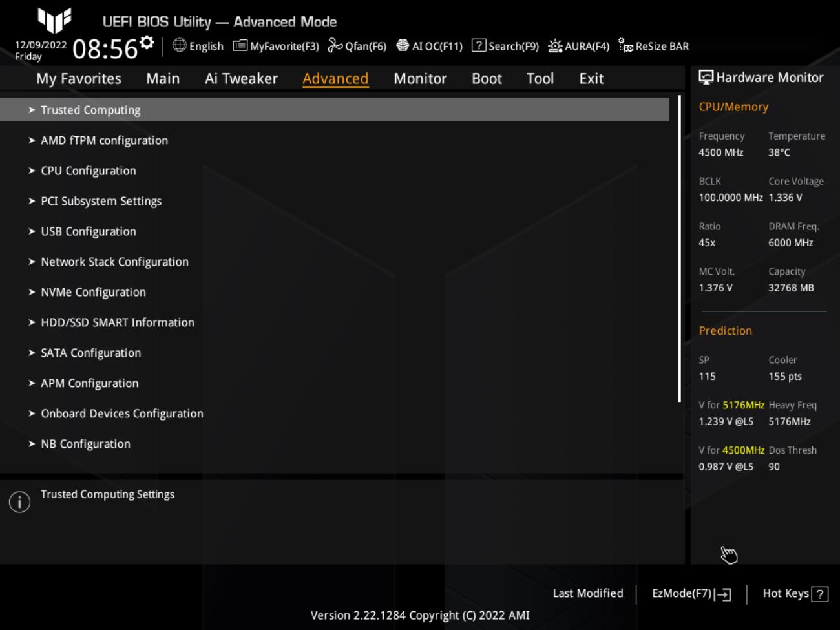Click the 38°C temperature value
The width and height of the screenshot is (840, 630).
click(779, 152)
